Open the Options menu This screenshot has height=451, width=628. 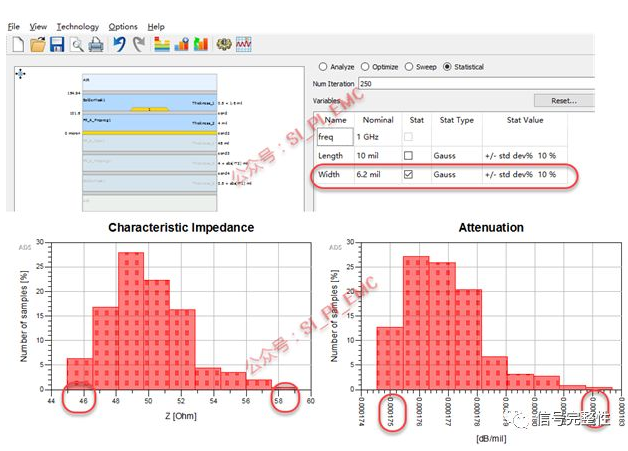coord(123,26)
